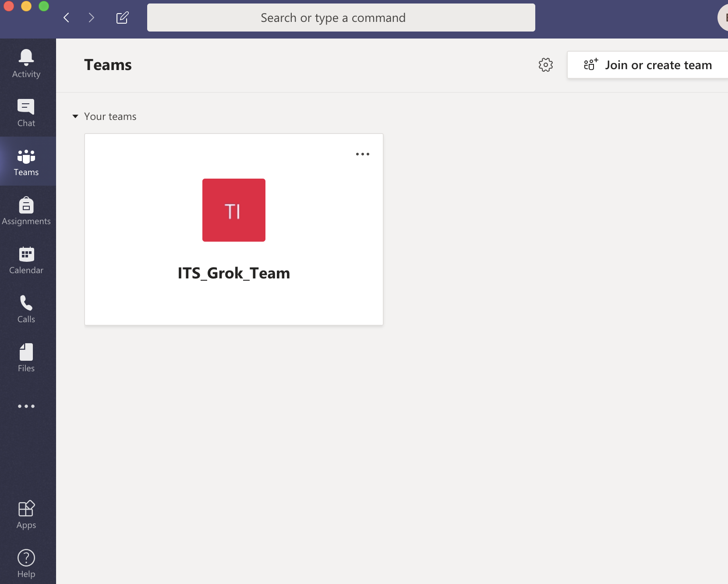Open the Calendar view
The width and height of the screenshot is (728, 584).
point(26,260)
